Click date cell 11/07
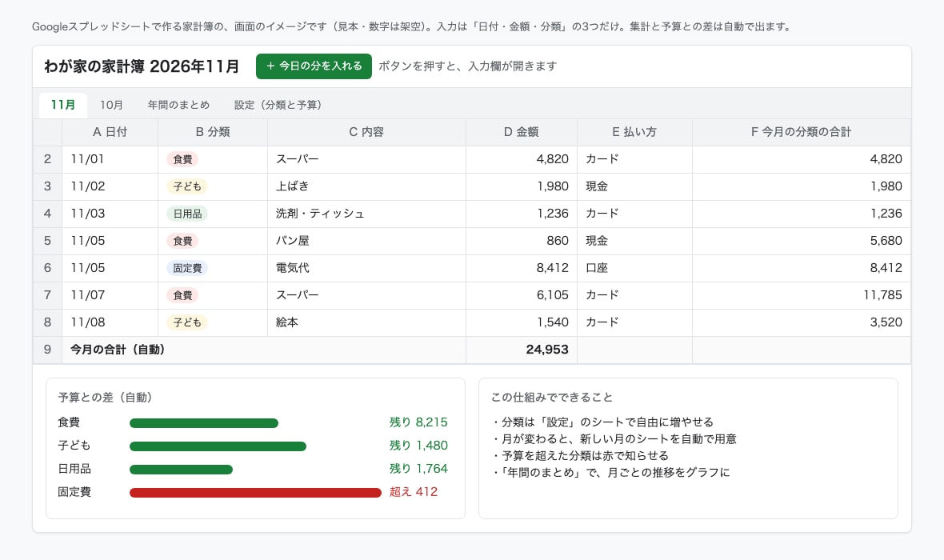This screenshot has width=944, height=560. click(110, 295)
